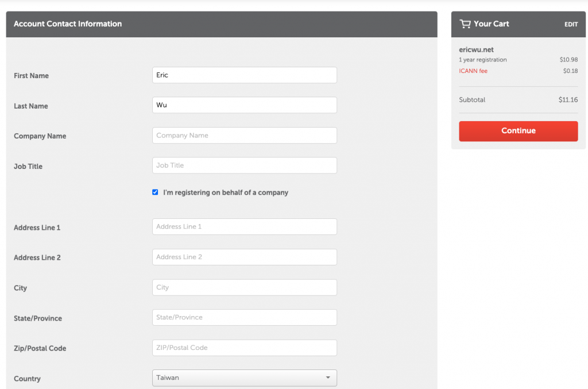Screen dimensions: 588x389
Task: Click the State/Province input field
Action: point(245,317)
